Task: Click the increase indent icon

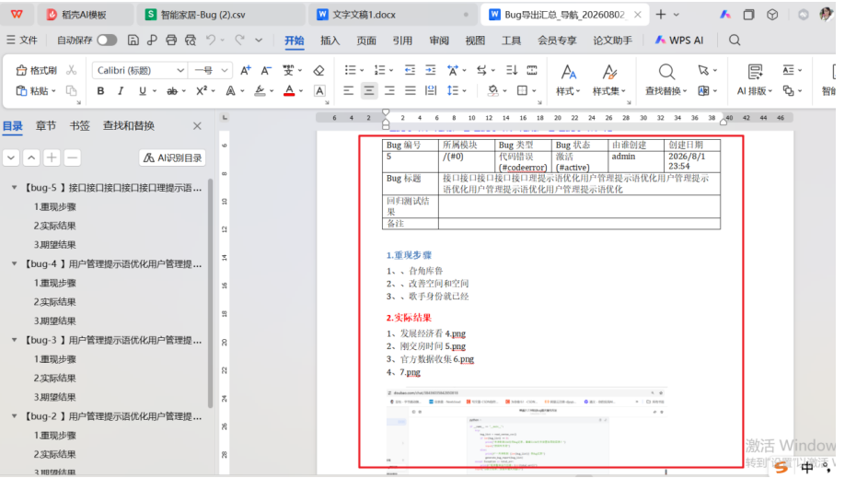Action: click(x=430, y=70)
